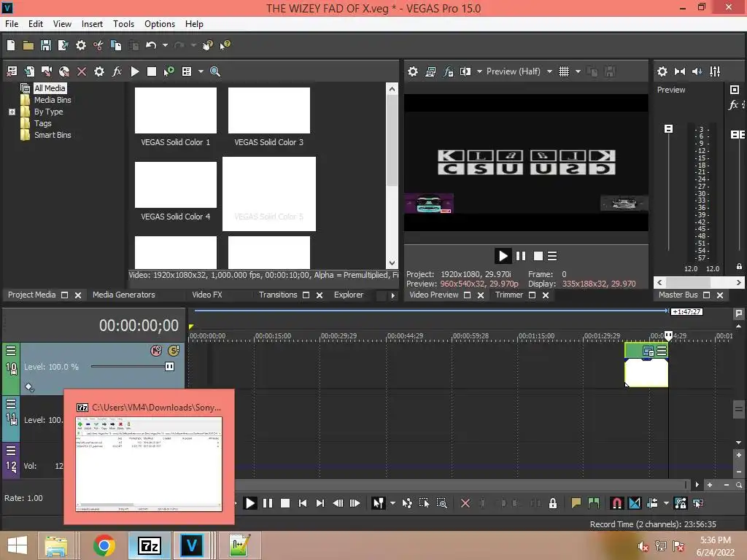Open a project with the folder icon

(28, 45)
